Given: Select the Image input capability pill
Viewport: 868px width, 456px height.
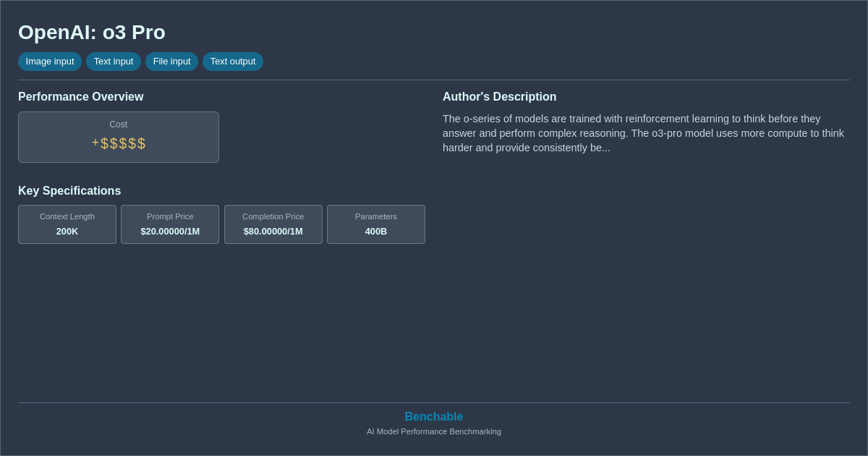Looking at the screenshot, I should coord(49,62).
